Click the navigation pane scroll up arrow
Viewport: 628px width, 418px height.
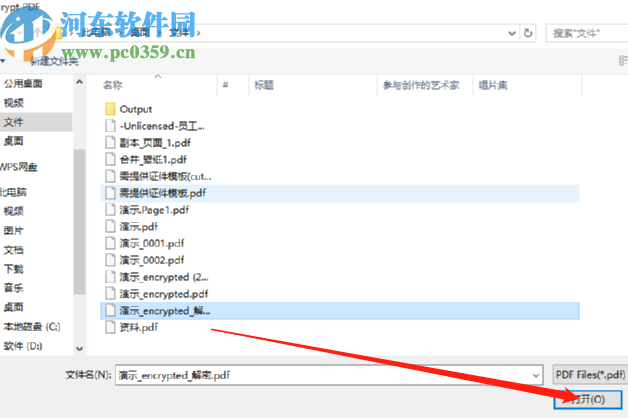(79, 82)
